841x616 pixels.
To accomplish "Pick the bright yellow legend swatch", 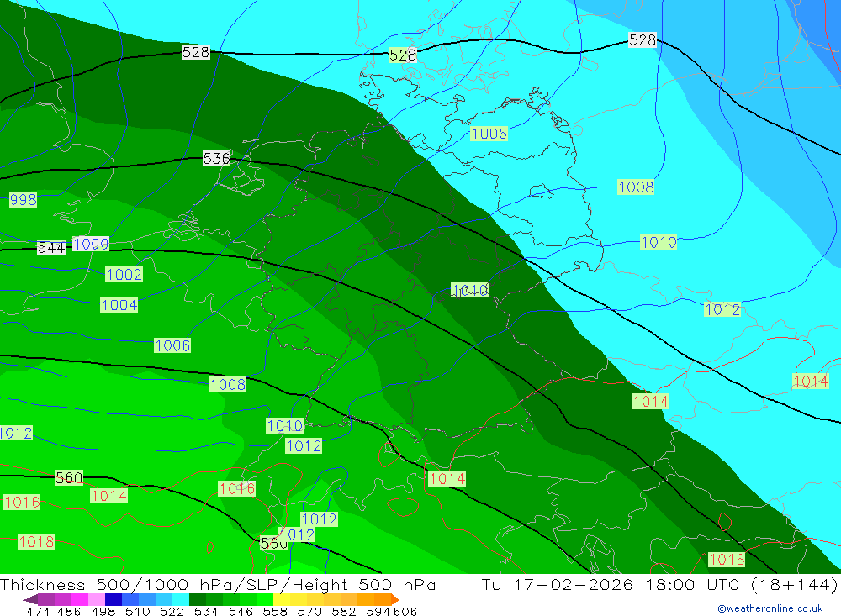I will pos(282,599).
